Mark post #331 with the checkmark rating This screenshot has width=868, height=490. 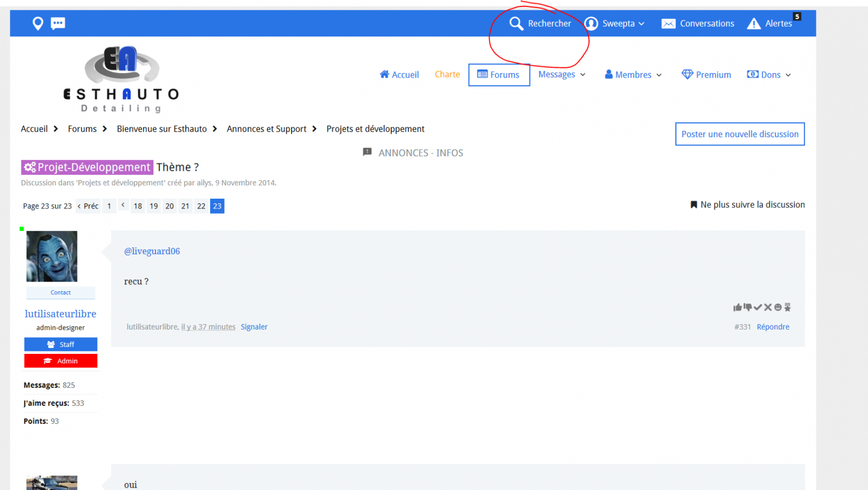point(757,308)
